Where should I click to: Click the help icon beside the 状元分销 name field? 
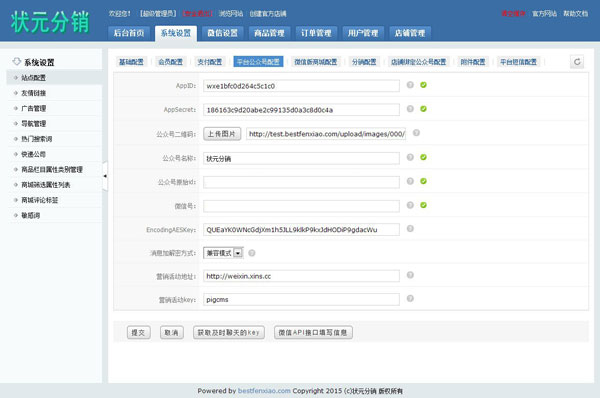point(410,157)
